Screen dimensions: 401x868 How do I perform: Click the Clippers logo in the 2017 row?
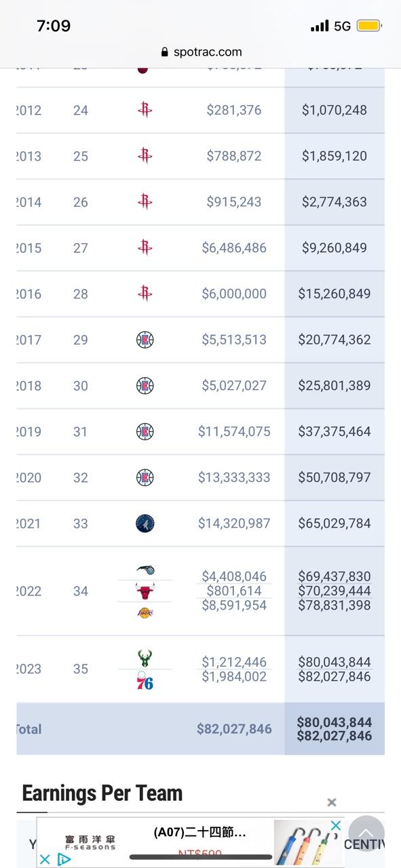point(145,340)
